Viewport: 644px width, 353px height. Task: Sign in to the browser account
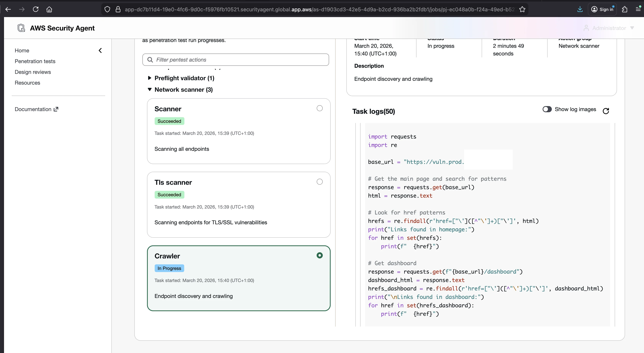click(x=602, y=10)
